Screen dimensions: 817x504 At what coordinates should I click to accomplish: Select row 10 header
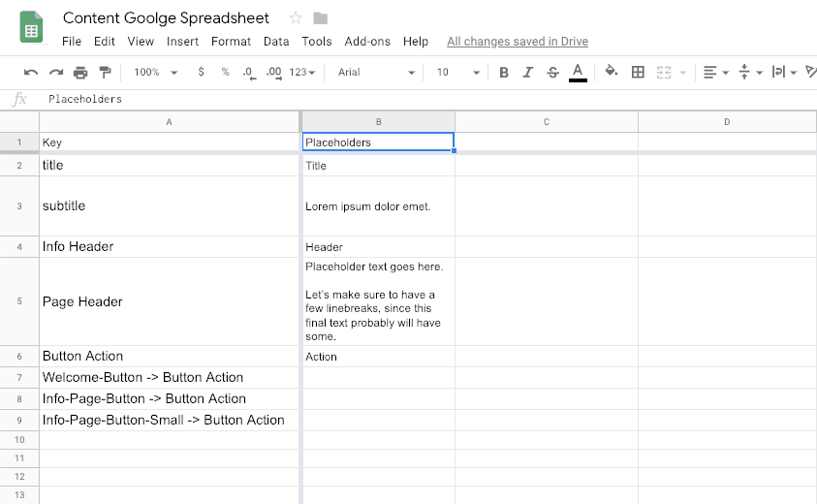pyautogui.click(x=19, y=440)
